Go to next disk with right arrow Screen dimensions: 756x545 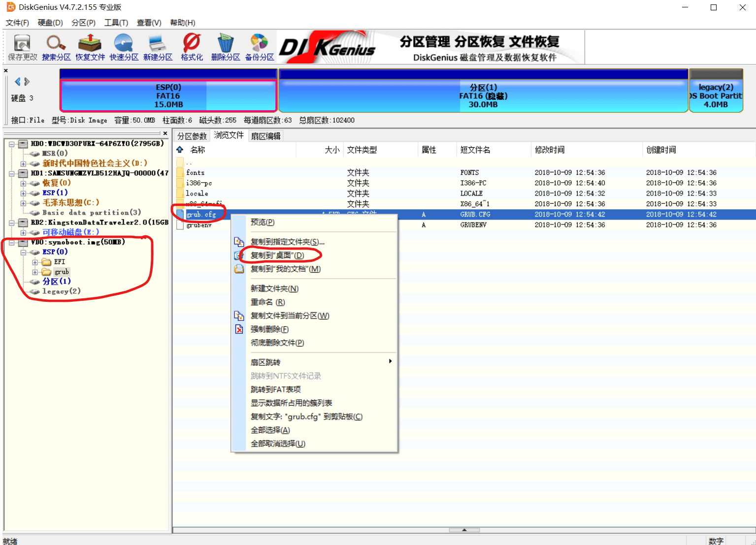(27, 82)
